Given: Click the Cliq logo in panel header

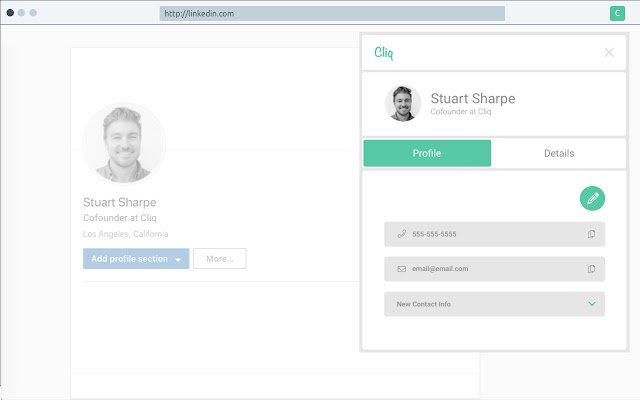Looking at the screenshot, I should 384,53.
